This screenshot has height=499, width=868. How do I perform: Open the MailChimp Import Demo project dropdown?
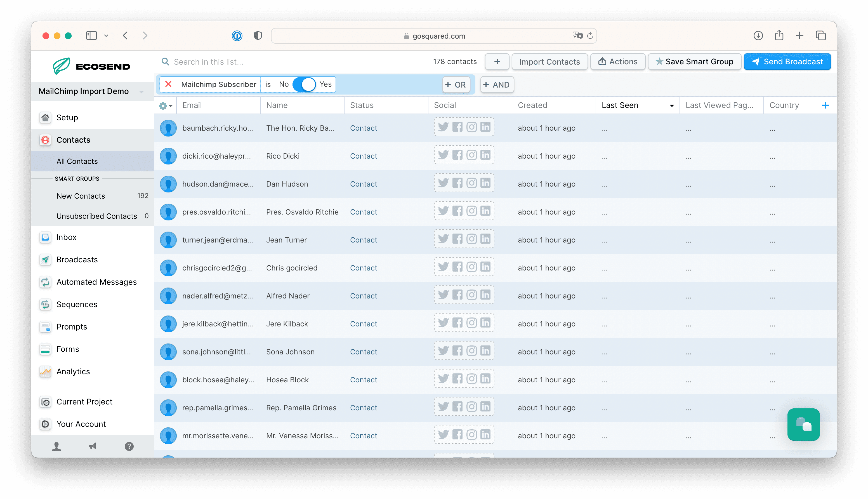(x=93, y=91)
